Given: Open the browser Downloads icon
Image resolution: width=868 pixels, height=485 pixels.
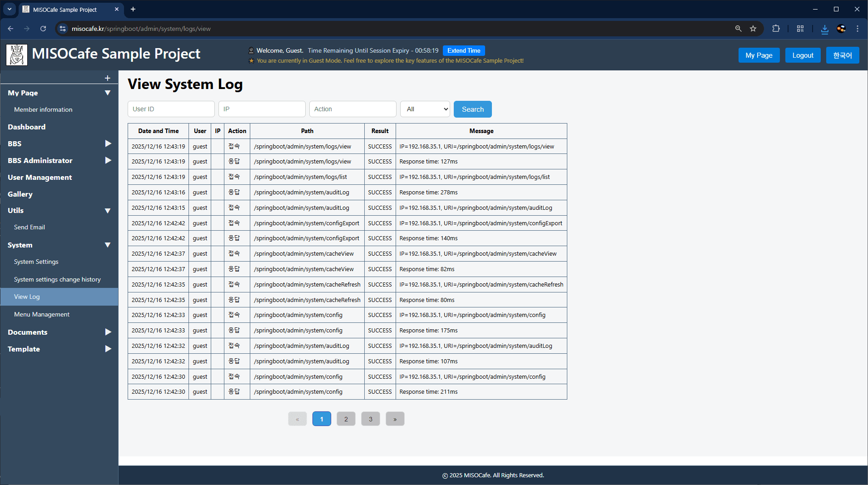Looking at the screenshot, I should pyautogui.click(x=824, y=29).
